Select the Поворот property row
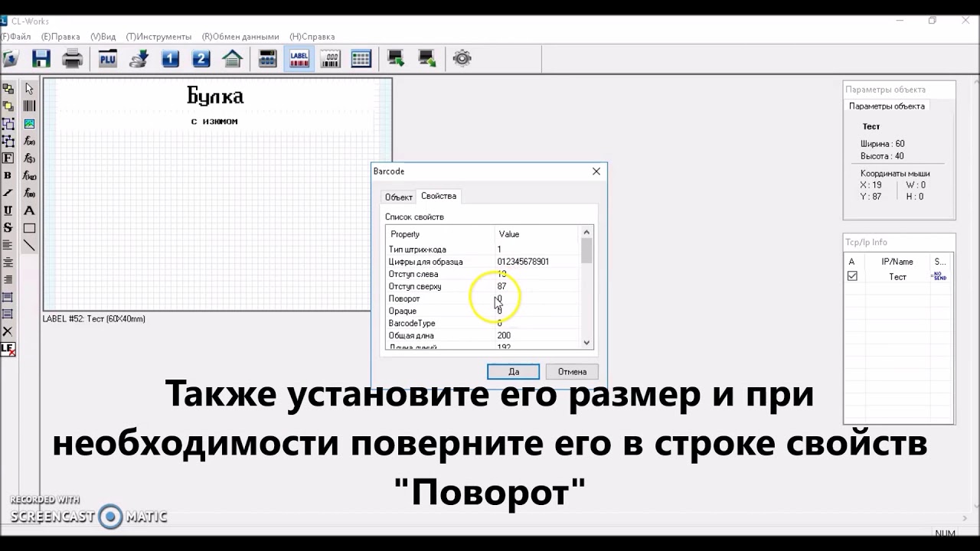 click(483, 298)
